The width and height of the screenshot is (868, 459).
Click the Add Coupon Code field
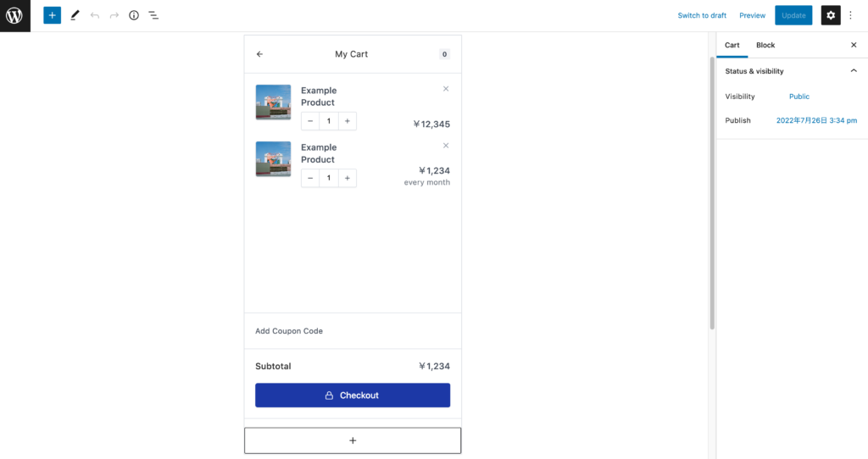click(353, 331)
